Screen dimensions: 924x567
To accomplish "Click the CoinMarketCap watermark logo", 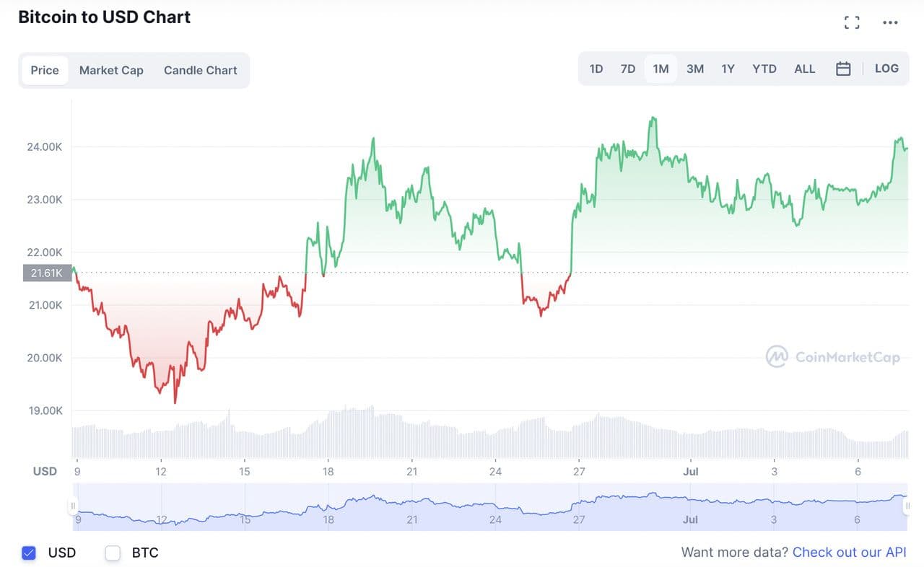I will coord(777,356).
